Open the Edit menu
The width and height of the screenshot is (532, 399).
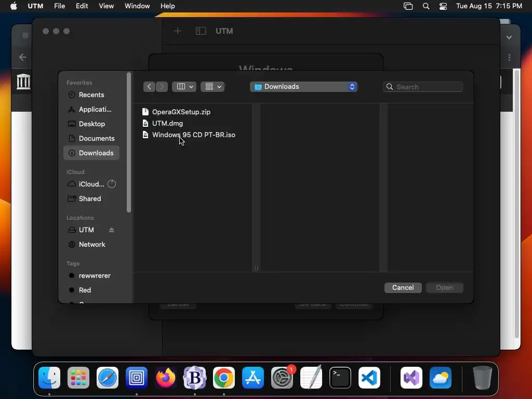click(82, 6)
